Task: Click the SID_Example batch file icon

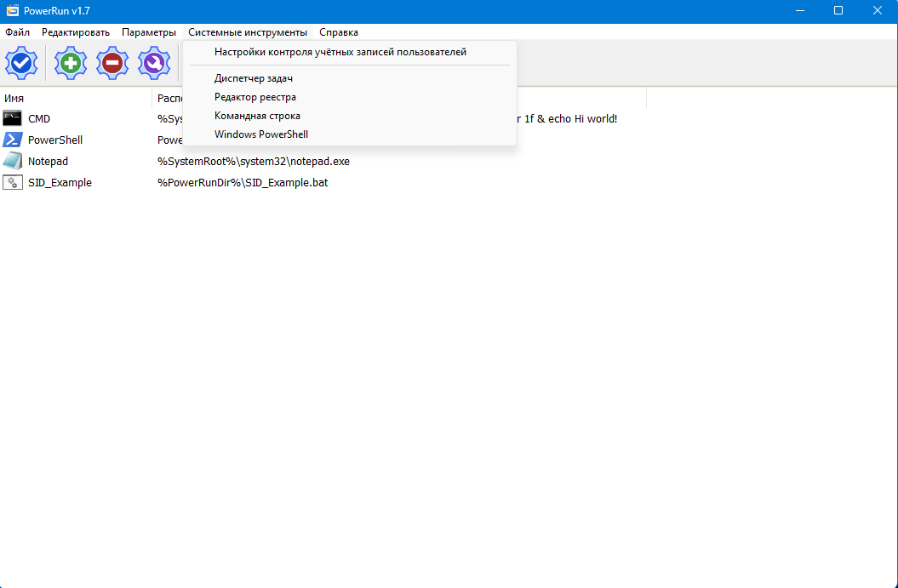Action: point(12,183)
